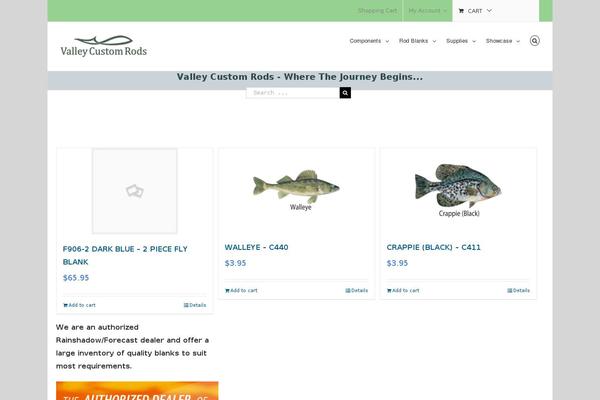
Task: Open the Components menu
Action: click(x=369, y=41)
